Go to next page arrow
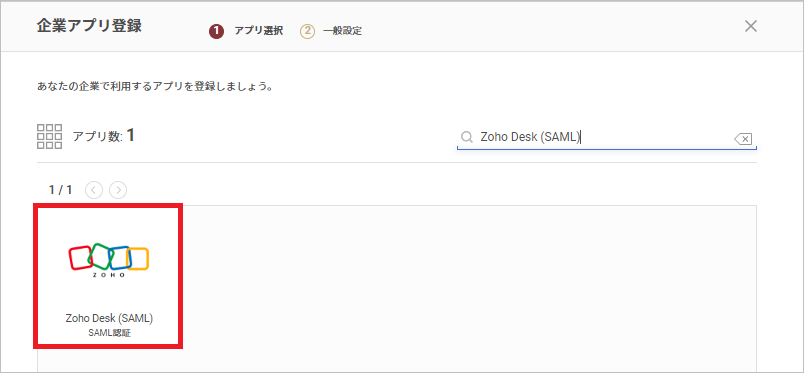This screenshot has width=804, height=373. point(118,190)
